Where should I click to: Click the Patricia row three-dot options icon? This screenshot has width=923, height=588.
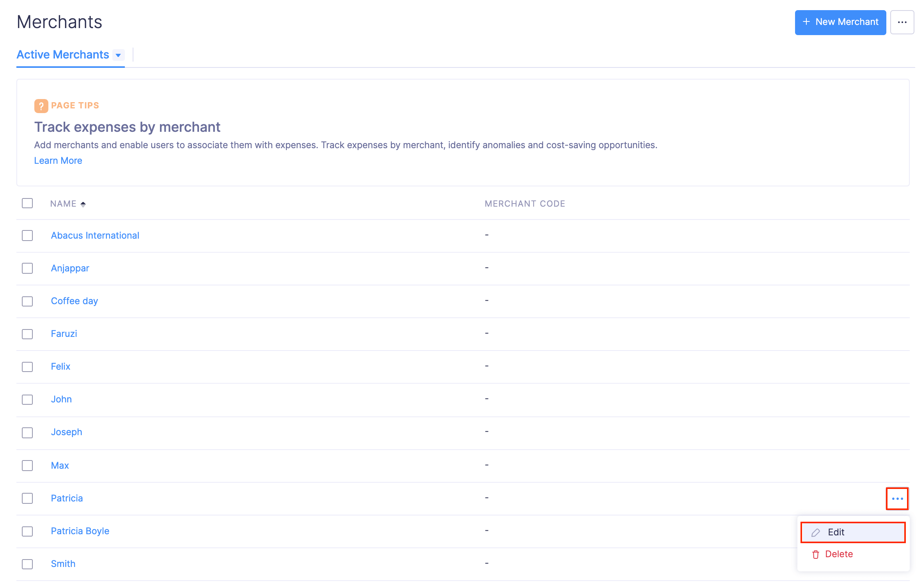[897, 498]
